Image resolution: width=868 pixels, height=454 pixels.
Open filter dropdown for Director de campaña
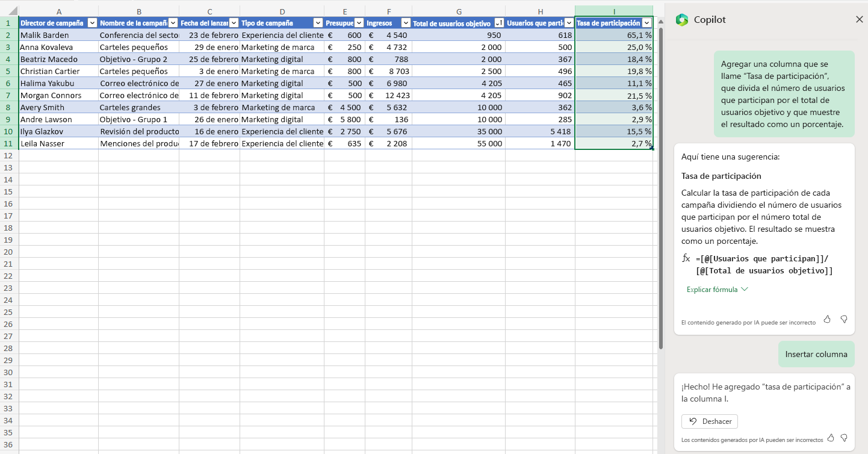[x=92, y=23]
